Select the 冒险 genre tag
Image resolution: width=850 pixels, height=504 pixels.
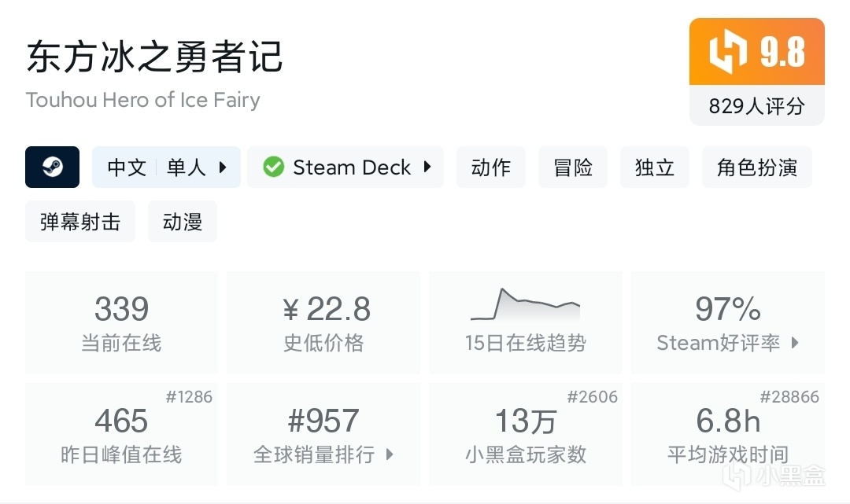pyautogui.click(x=573, y=167)
